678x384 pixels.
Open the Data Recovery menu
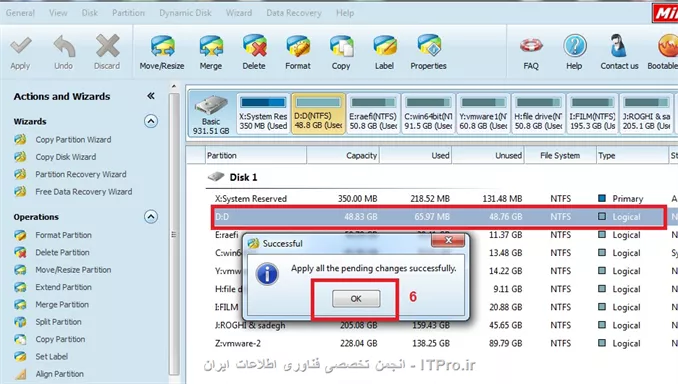294,13
